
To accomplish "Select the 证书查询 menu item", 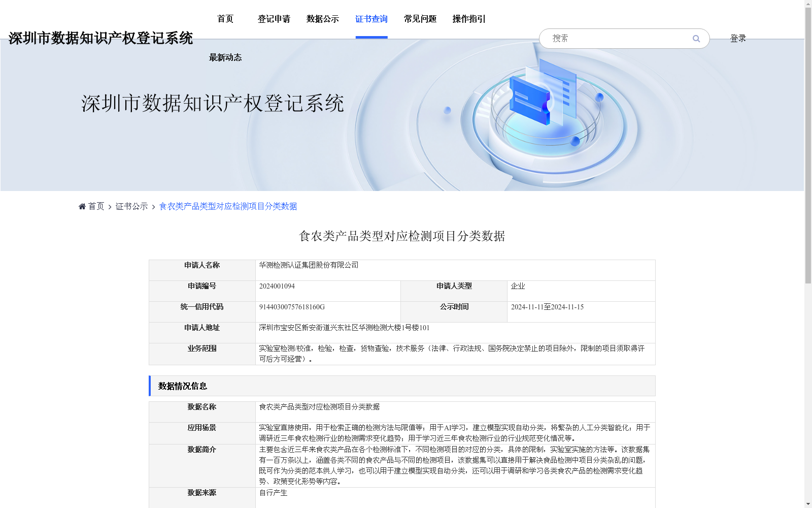I will 371,19.
